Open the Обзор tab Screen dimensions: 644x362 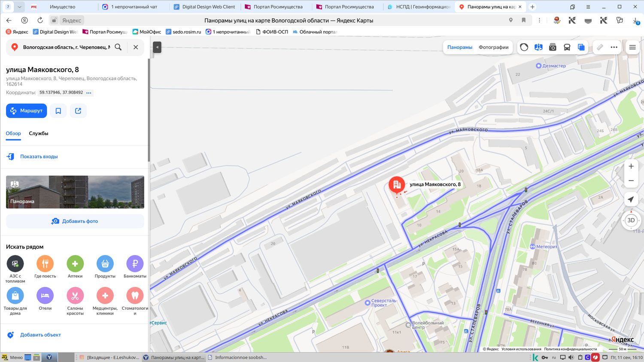point(13,133)
